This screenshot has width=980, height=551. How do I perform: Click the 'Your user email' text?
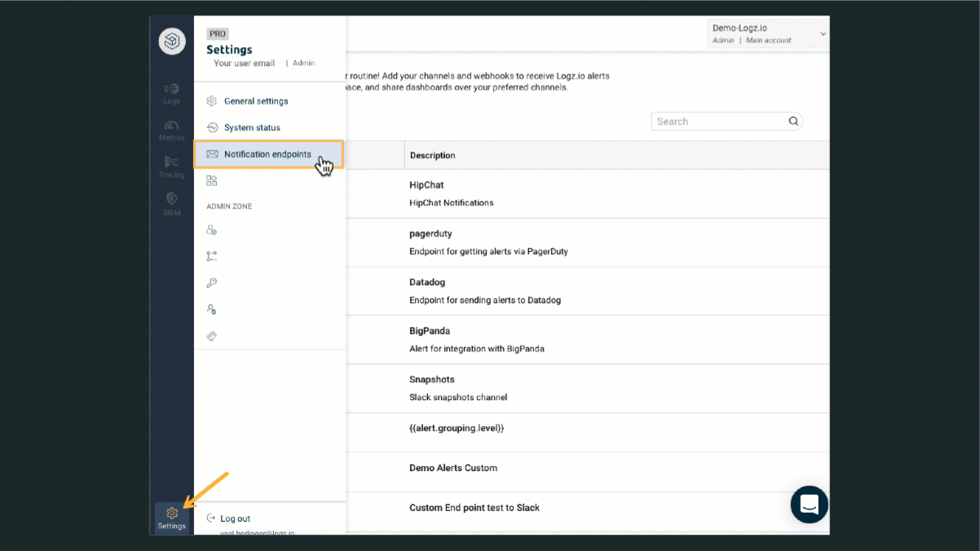pyautogui.click(x=245, y=63)
